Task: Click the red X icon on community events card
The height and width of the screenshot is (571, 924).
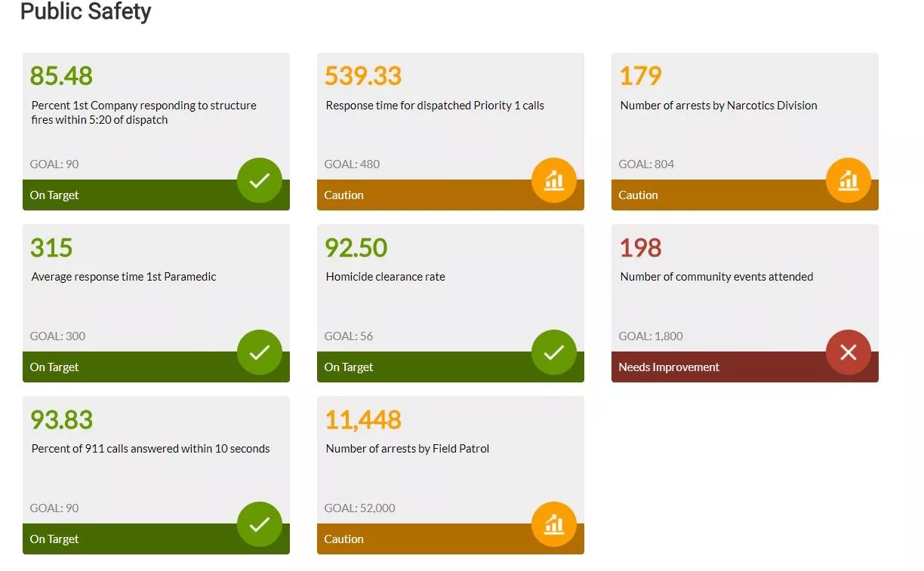Action: tap(849, 352)
